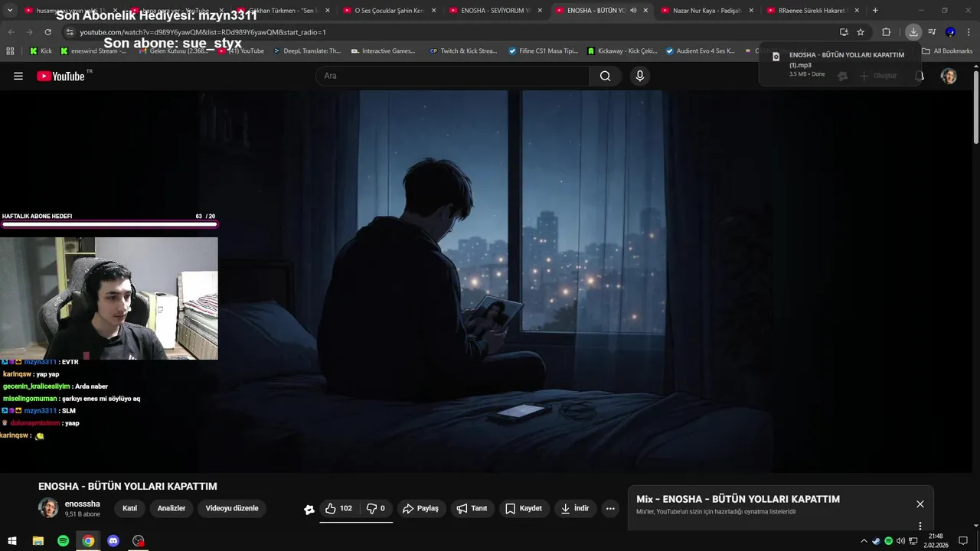980x551 pixels.
Task: Open the Fifine CS1 Masa Tipi bookmark
Action: pos(544,51)
